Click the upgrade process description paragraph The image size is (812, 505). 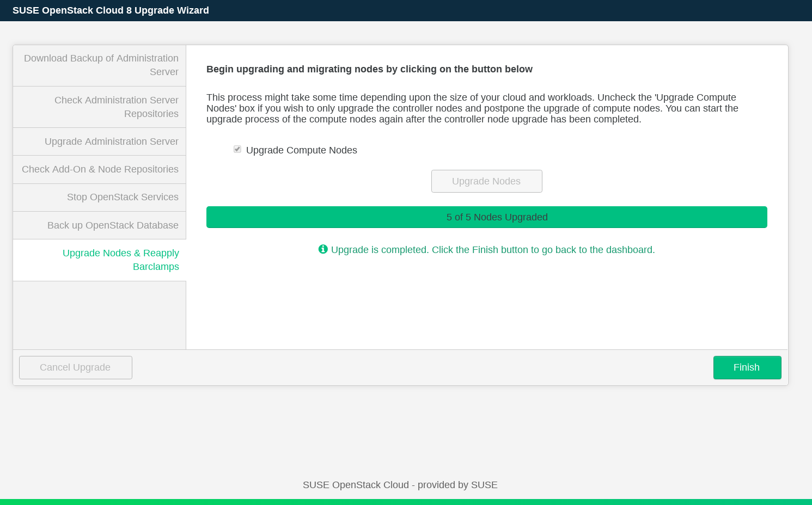tap(472, 108)
